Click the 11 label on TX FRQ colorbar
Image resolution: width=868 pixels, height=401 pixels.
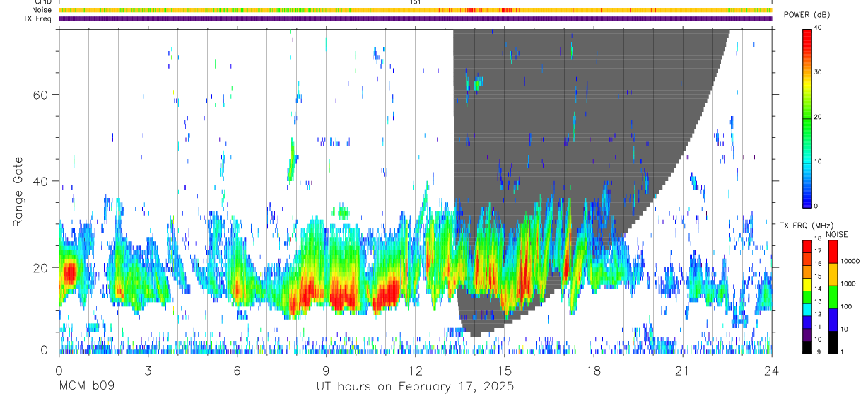point(818,327)
